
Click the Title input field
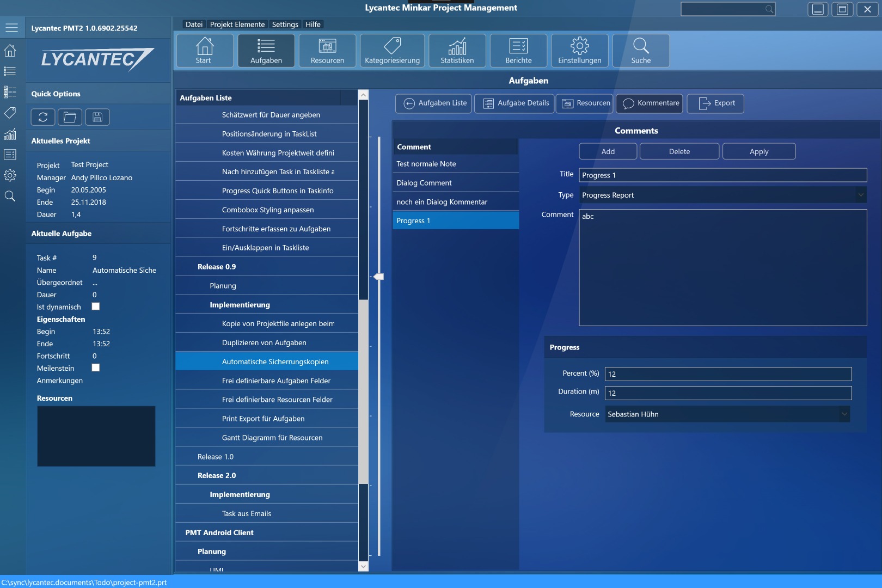pyautogui.click(x=722, y=175)
